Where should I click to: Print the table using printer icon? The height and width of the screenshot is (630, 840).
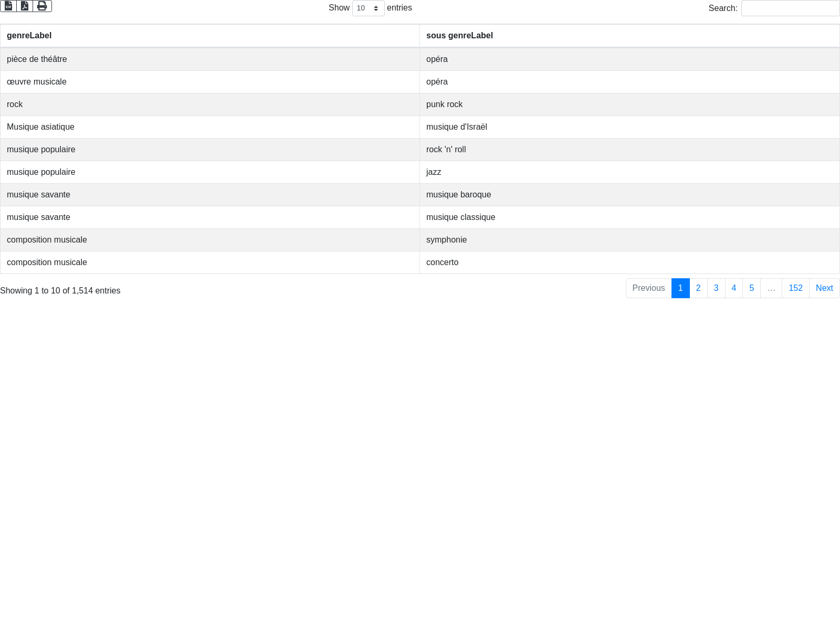pos(42,6)
